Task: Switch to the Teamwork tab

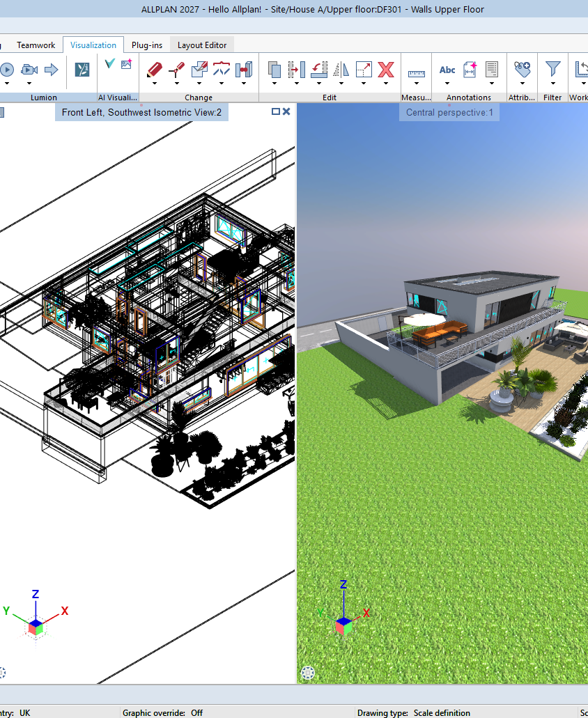Action: tap(36, 45)
